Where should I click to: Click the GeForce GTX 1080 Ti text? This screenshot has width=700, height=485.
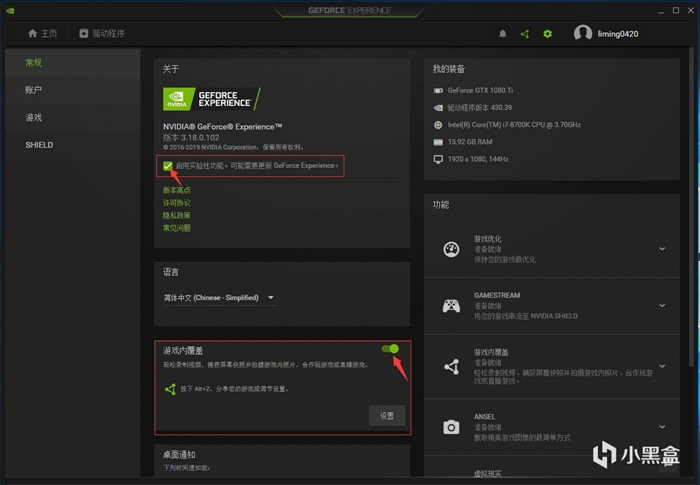point(480,91)
